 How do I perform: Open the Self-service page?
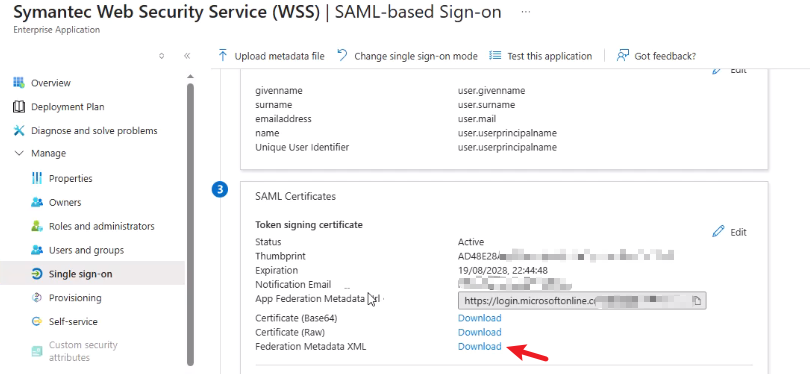click(x=73, y=321)
